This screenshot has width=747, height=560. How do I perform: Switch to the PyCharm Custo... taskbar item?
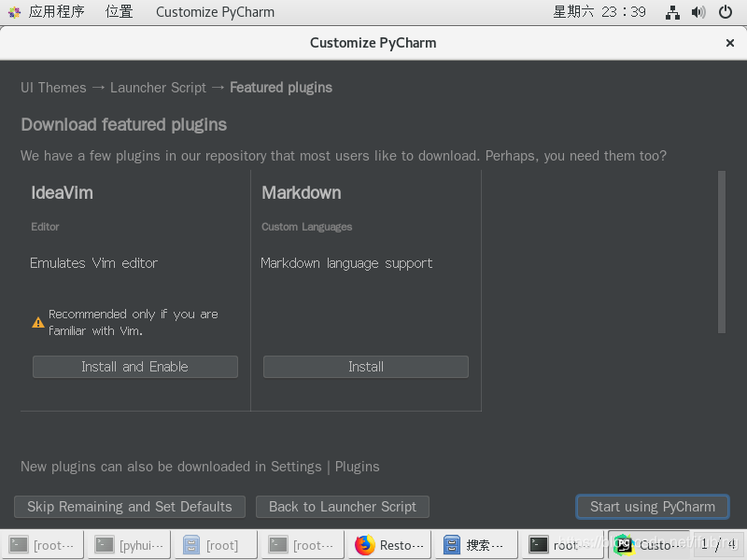tap(649, 545)
